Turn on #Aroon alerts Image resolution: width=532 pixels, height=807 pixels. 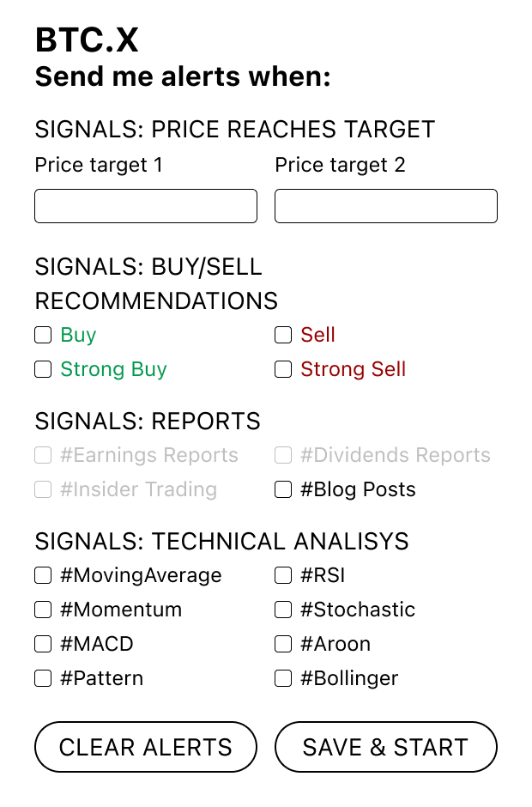coord(283,644)
